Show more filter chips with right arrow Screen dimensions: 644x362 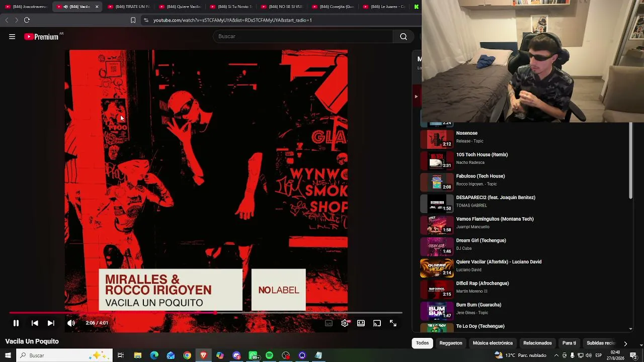coord(625,343)
